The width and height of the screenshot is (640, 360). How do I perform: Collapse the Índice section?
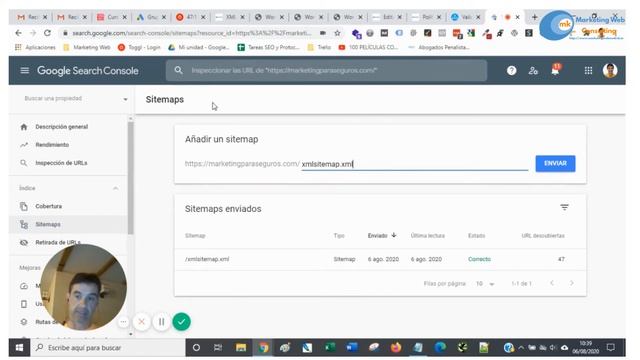pos(116,188)
